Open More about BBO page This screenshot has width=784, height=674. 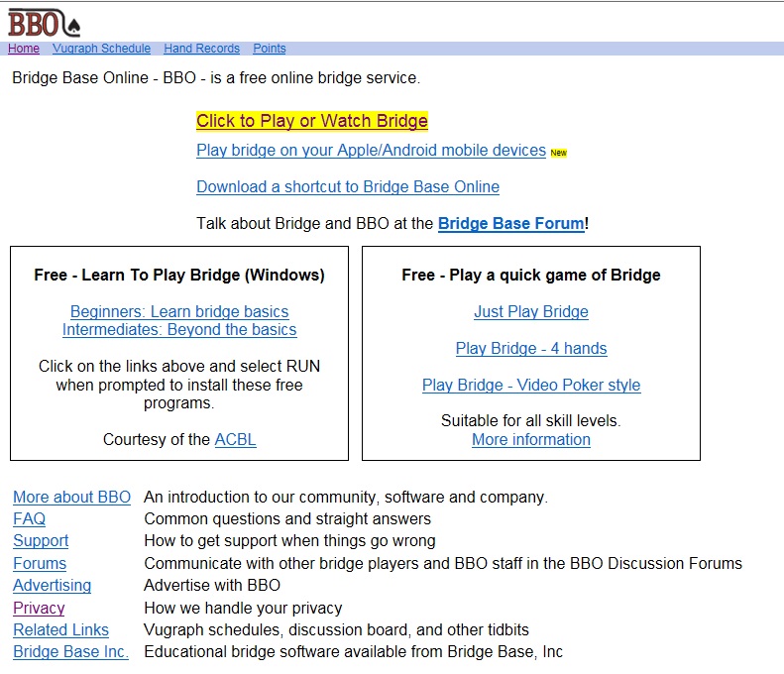tap(72, 497)
